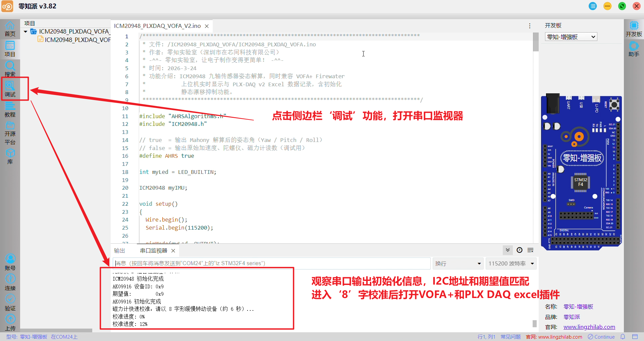The height and width of the screenshot is (341, 644).
Task: Click code line 'Wire.begin();'
Action: [x=166, y=220]
